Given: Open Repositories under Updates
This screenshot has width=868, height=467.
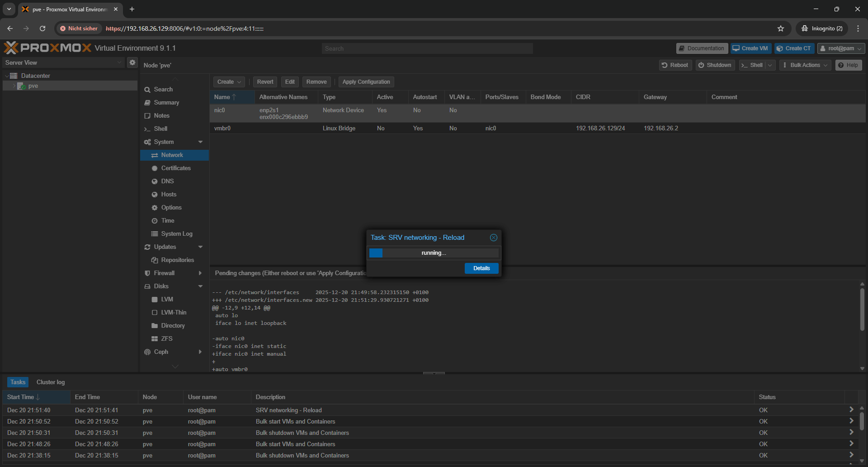Looking at the screenshot, I should coord(177,260).
